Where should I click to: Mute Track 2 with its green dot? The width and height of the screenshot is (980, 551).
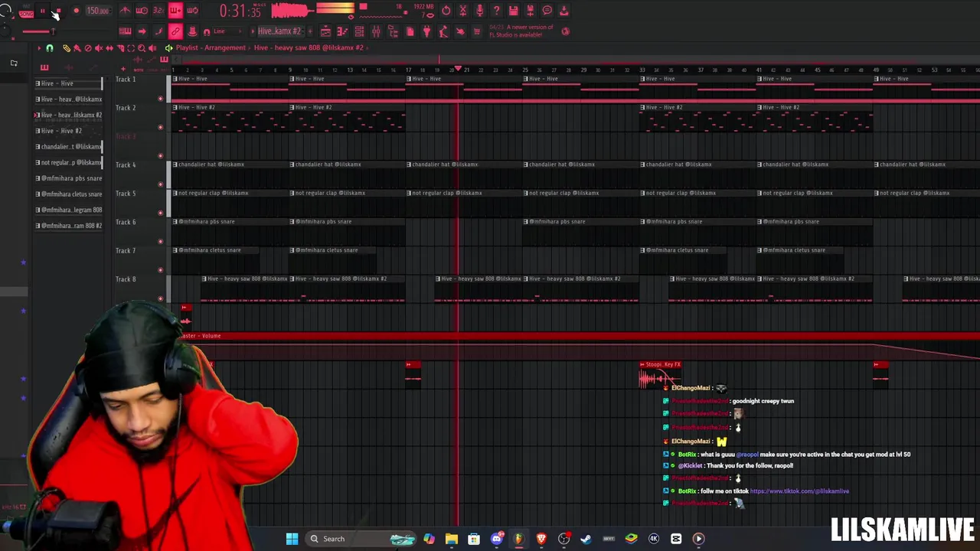click(x=160, y=127)
